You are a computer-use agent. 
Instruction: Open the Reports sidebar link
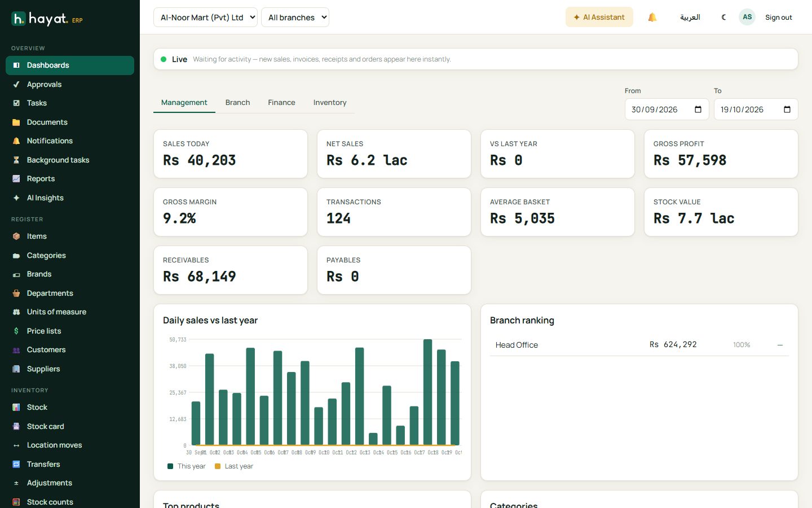70,179
